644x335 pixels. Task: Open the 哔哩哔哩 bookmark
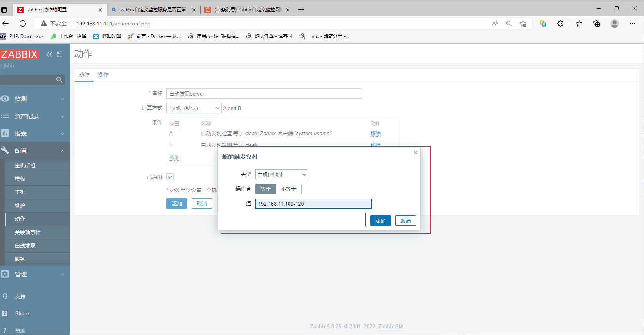tap(107, 36)
